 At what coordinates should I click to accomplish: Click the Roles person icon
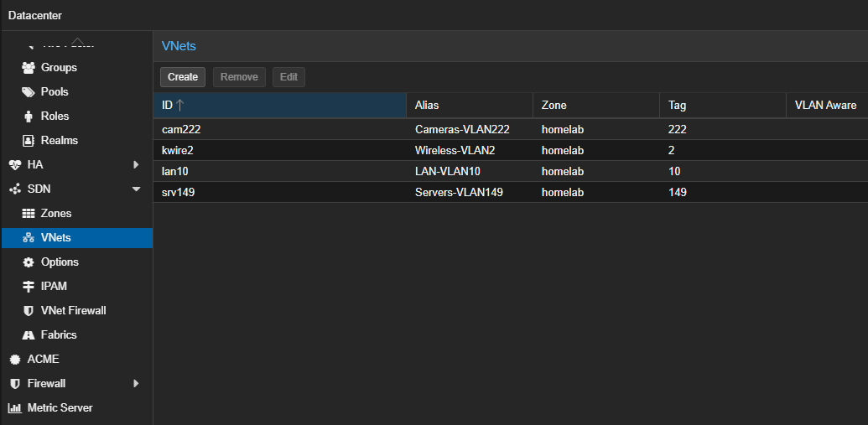coord(29,117)
